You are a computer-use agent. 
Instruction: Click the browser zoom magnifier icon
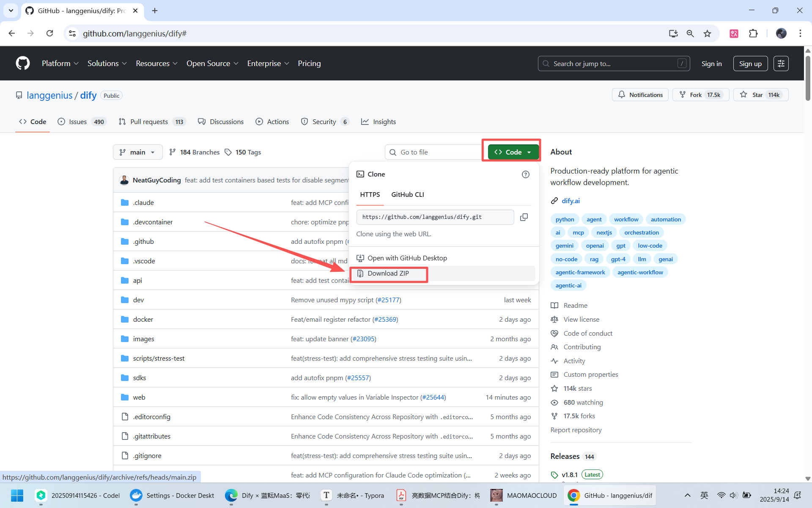(690, 33)
